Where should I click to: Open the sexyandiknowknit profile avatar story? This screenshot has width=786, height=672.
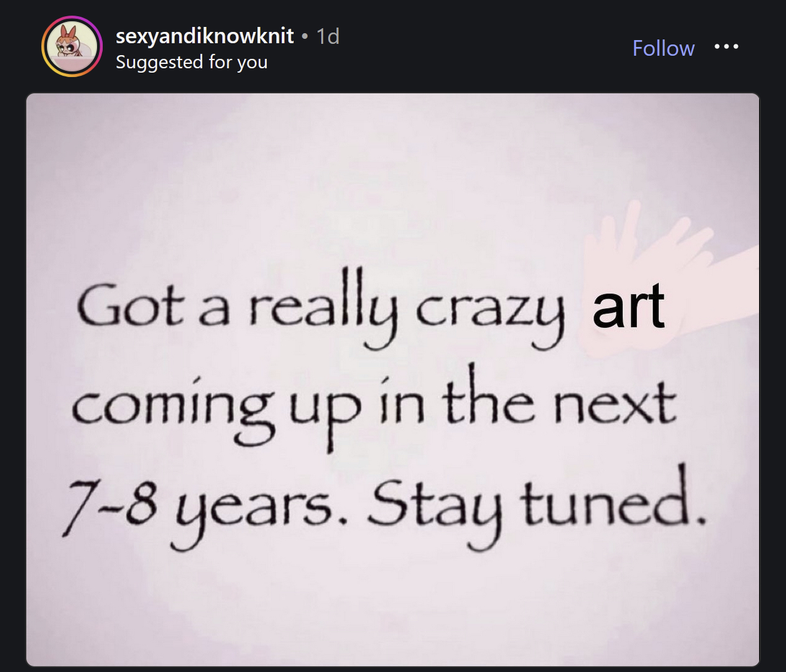[x=72, y=47]
